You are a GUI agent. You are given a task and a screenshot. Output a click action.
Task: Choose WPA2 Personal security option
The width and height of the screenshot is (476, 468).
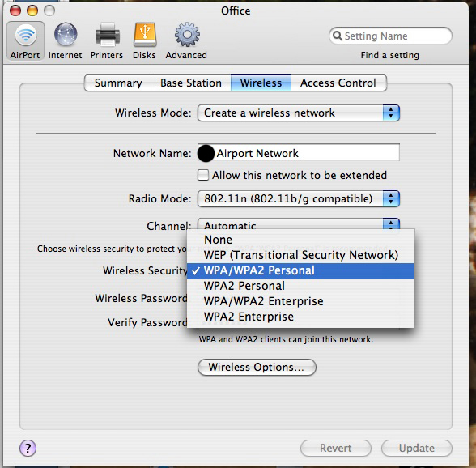(301, 286)
